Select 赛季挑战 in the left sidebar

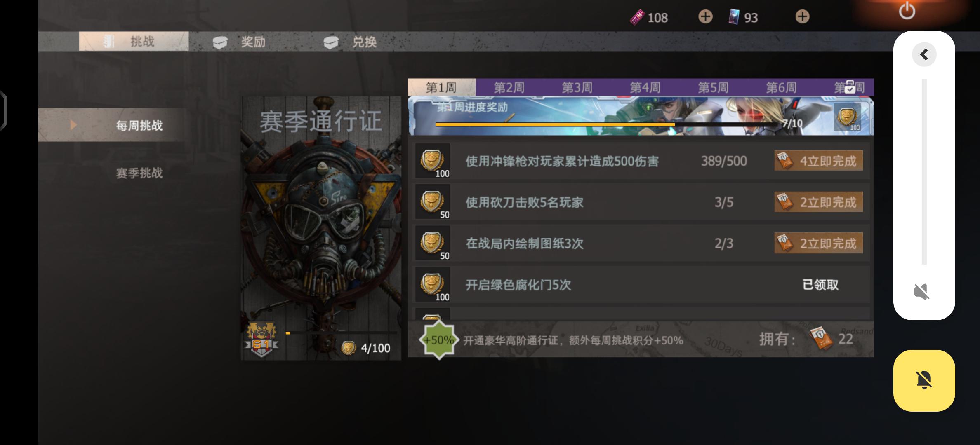tap(139, 173)
